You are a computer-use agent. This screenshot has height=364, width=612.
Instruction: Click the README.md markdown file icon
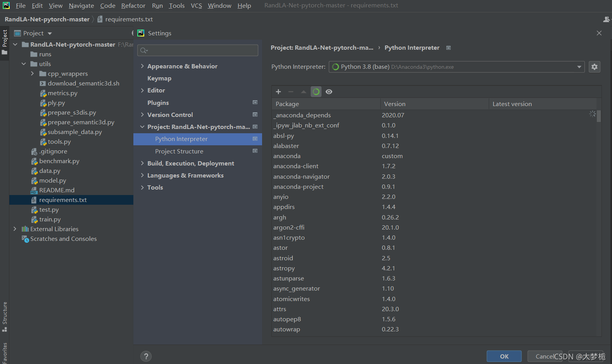pos(34,190)
